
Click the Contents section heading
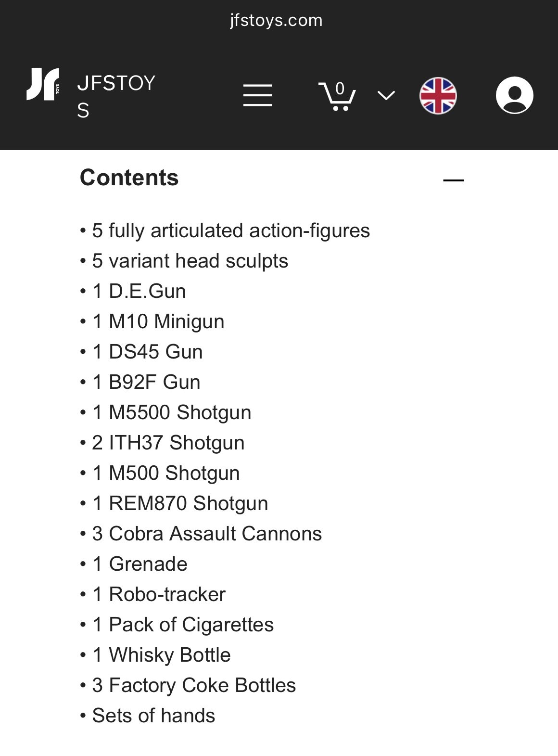click(x=129, y=178)
